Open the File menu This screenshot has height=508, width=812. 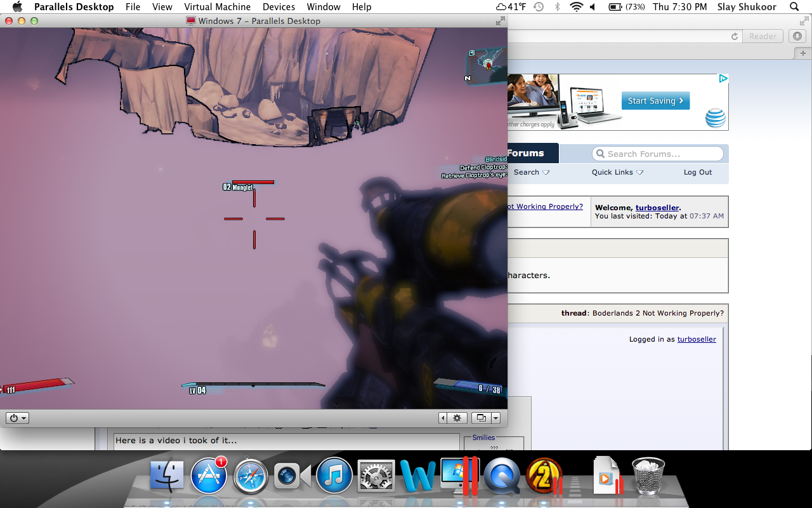(133, 7)
